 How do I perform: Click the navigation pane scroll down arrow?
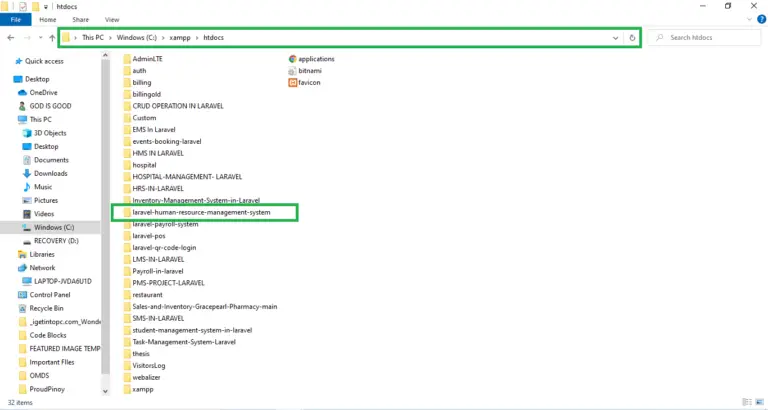pos(105,391)
